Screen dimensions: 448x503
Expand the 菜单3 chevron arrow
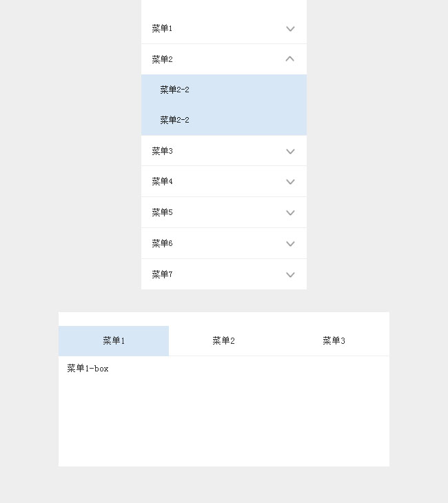point(290,152)
